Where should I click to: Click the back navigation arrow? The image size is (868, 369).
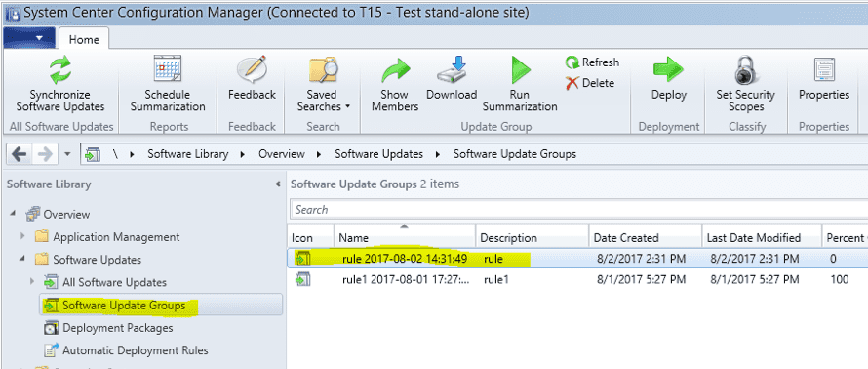tap(19, 154)
